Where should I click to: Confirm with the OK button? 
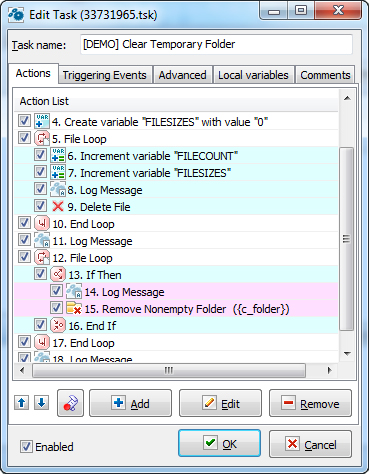219,444
